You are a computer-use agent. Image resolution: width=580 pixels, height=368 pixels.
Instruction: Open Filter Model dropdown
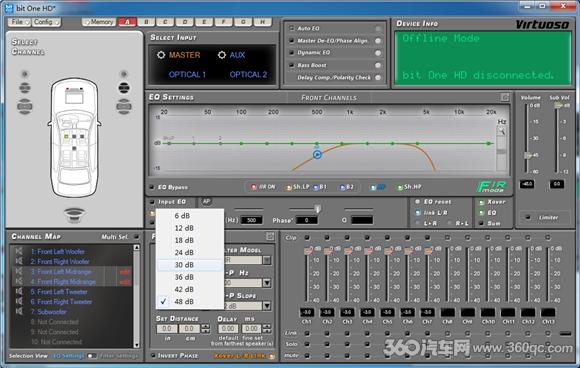click(x=267, y=260)
